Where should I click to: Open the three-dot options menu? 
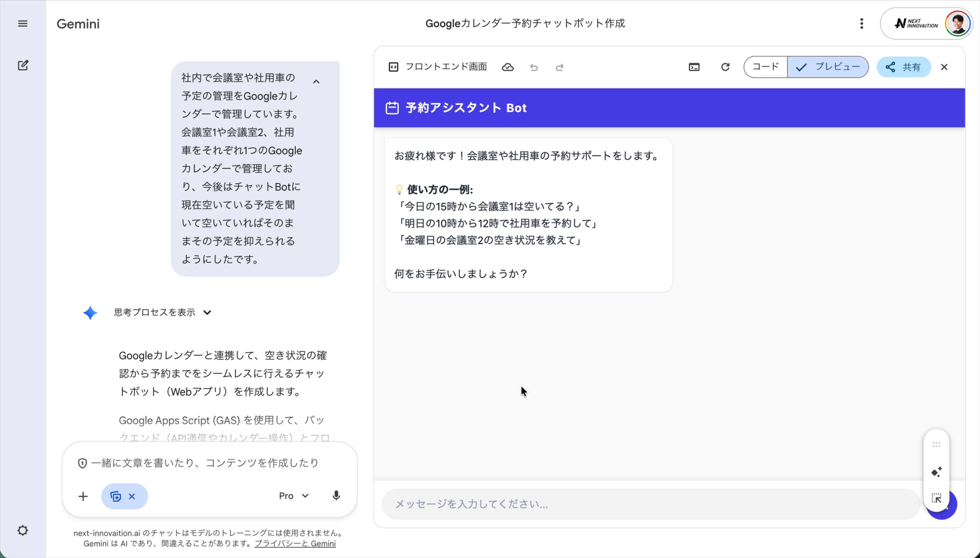[x=861, y=23]
